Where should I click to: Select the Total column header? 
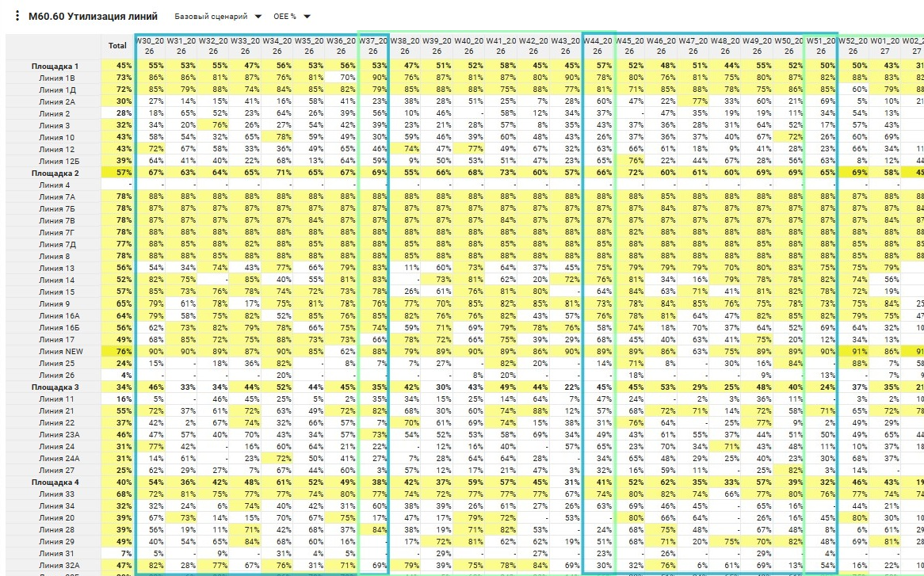pyautogui.click(x=117, y=46)
